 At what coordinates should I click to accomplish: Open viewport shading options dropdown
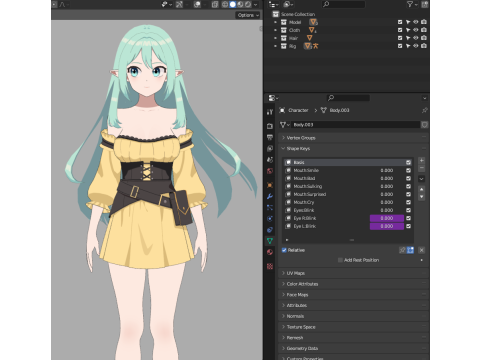(x=256, y=4)
